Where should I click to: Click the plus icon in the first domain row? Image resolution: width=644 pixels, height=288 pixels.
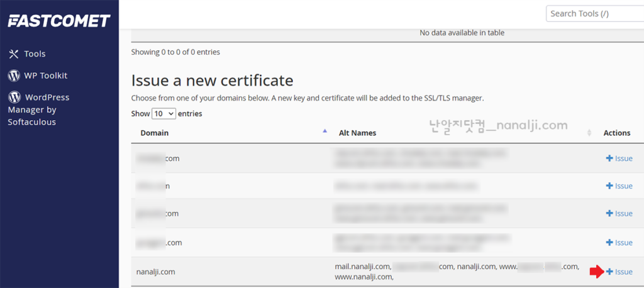609,158
